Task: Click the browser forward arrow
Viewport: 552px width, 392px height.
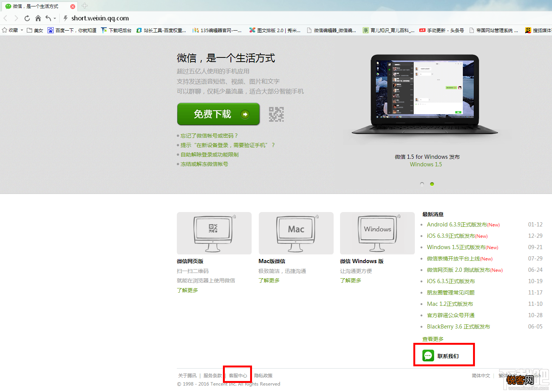Action: [x=16, y=18]
